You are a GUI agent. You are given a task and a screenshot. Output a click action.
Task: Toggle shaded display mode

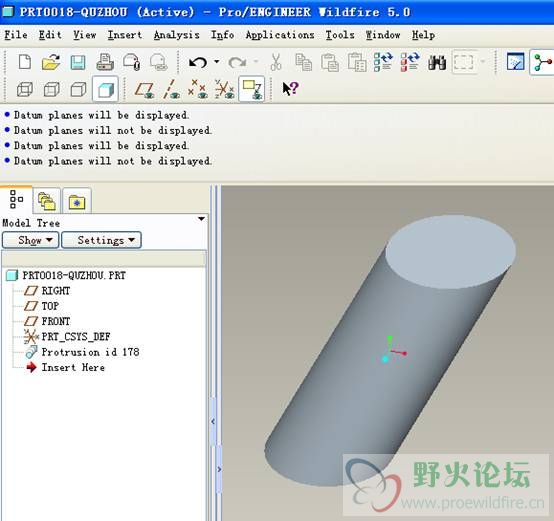click(105, 89)
